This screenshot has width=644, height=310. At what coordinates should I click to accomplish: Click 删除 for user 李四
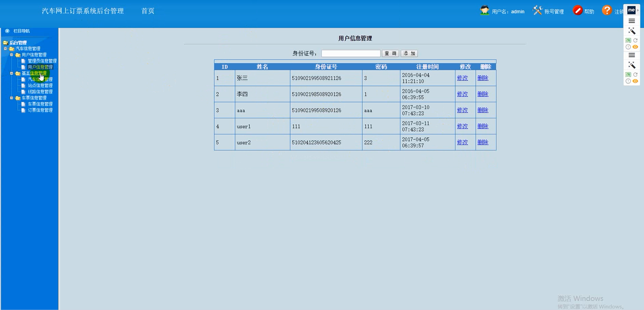point(483,94)
